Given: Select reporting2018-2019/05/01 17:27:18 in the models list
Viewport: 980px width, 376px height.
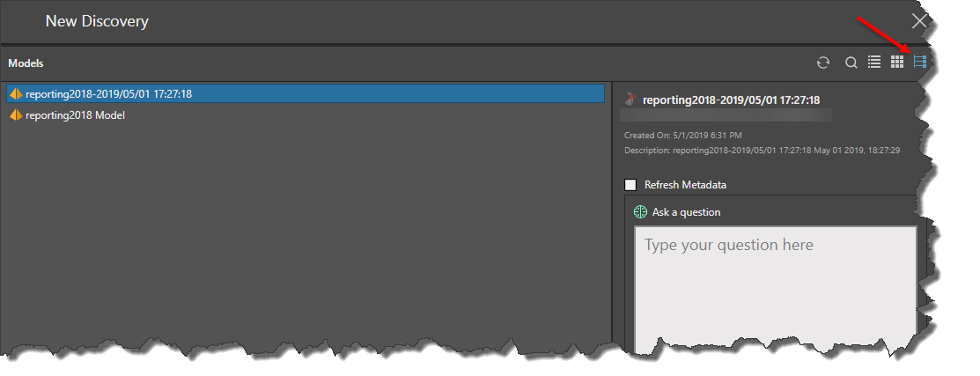Looking at the screenshot, I should 109,93.
